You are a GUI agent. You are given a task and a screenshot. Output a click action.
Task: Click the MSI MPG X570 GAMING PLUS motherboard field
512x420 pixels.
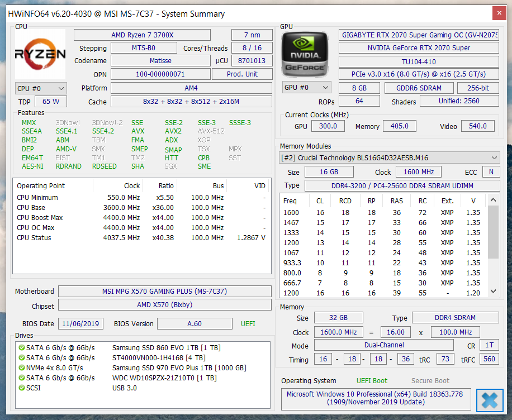click(x=164, y=292)
